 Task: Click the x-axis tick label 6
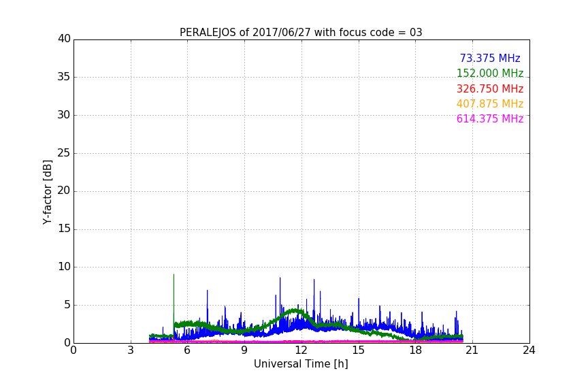pyautogui.click(x=187, y=350)
